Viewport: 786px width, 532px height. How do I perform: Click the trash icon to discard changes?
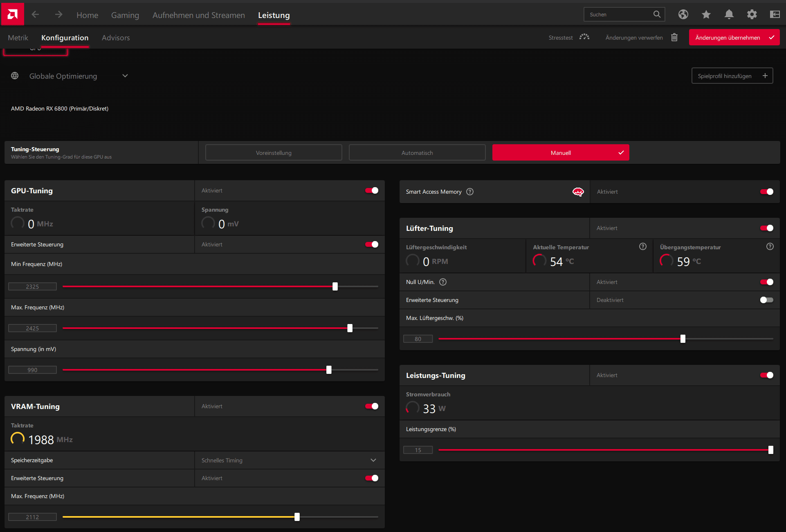(674, 37)
